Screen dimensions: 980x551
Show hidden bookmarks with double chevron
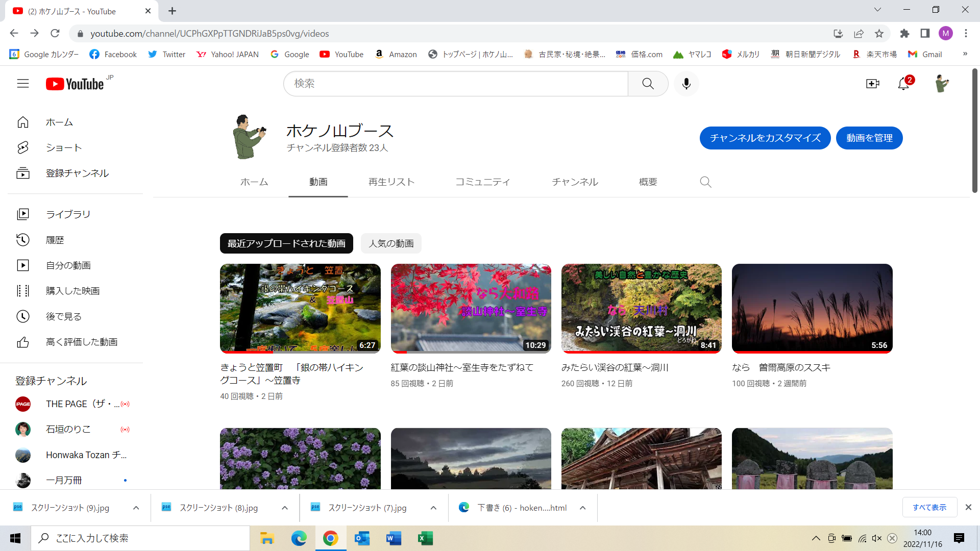[x=965, y=54]
